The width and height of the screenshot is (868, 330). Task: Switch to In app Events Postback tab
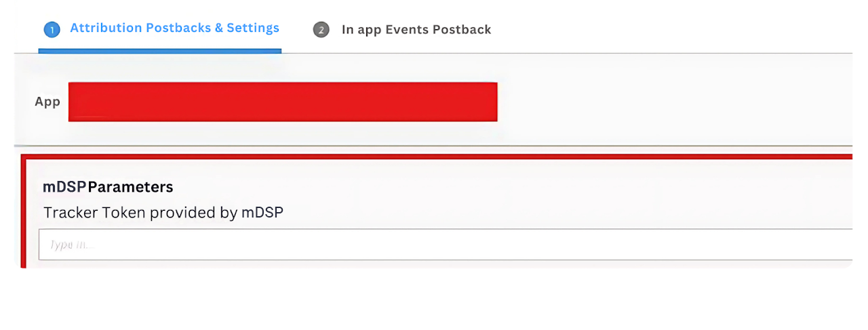(416, 30)
